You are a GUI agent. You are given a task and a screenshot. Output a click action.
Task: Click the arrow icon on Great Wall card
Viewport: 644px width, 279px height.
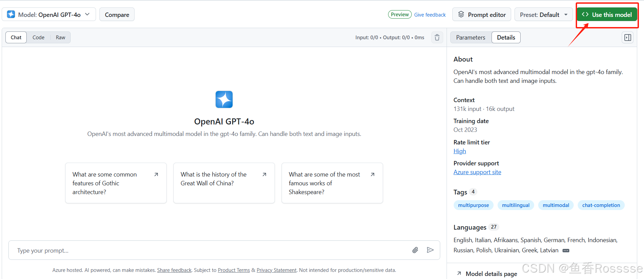(x=264, y=175)
